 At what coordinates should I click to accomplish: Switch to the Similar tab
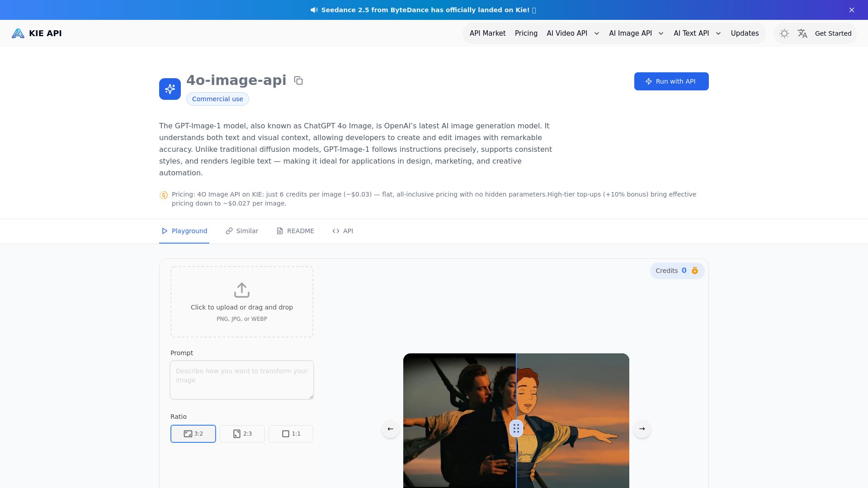(242, 231)
